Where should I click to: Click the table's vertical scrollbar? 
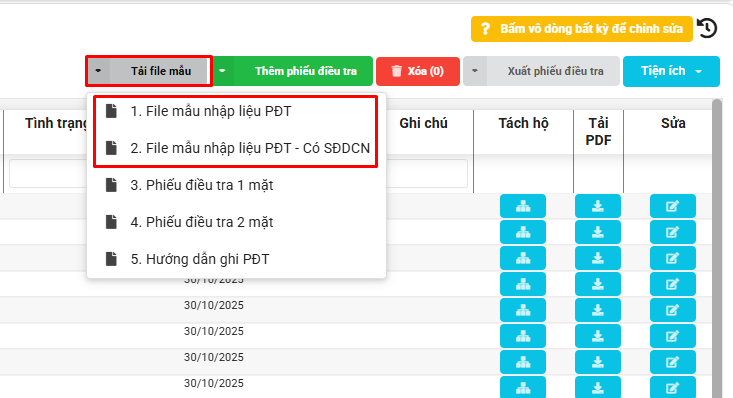click(717, 248)
